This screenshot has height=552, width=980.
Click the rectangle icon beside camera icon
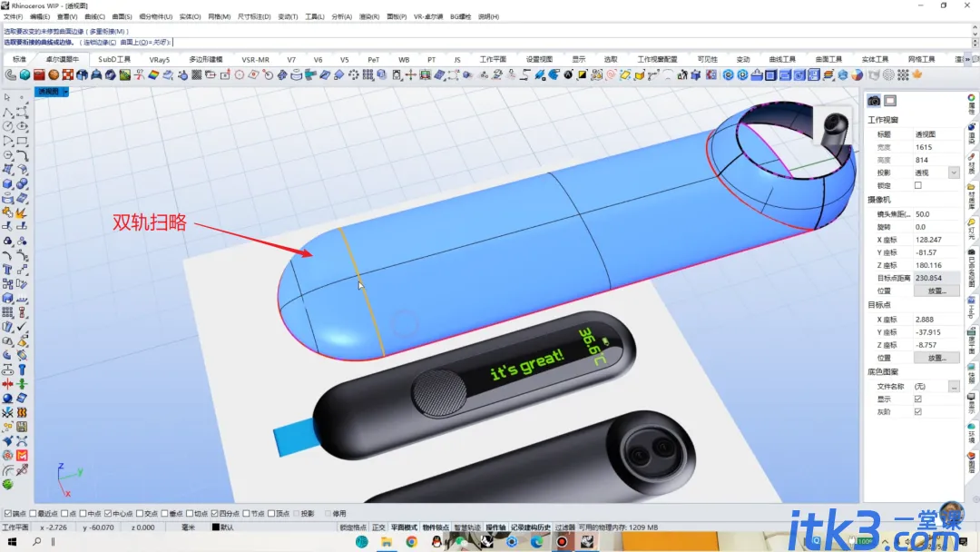pos(890,101)
